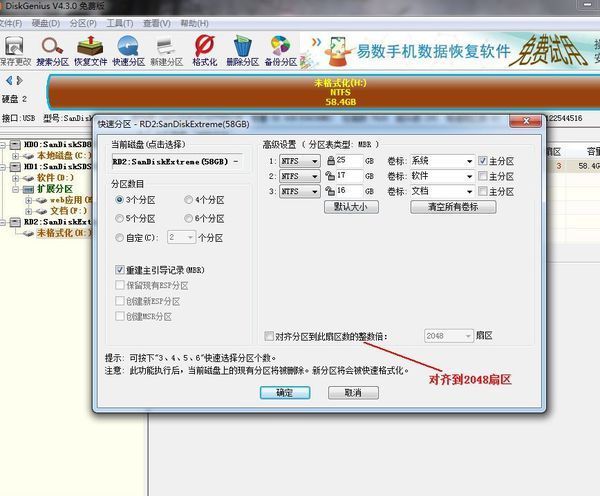The image size is (600, 496).
Task: Open file system dropdown for partition 3
Action: (300, 191)
